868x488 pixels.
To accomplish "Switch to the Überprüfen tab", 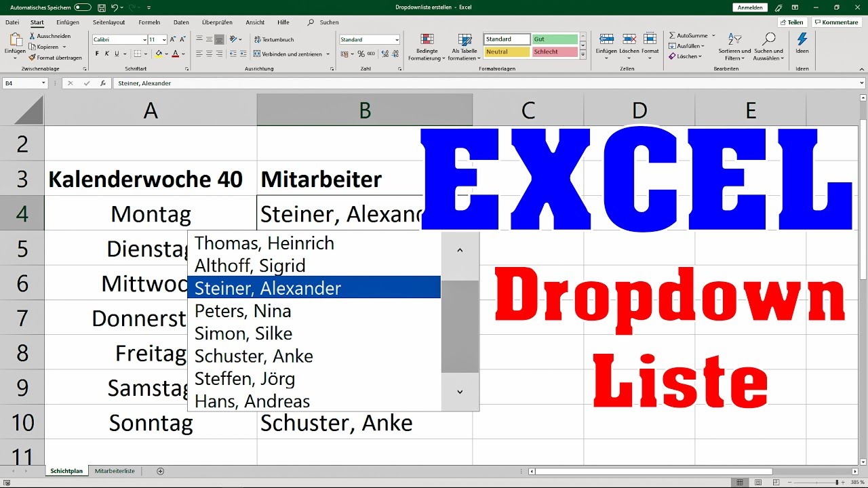I will pyautogui.click(x=217, y=22).
